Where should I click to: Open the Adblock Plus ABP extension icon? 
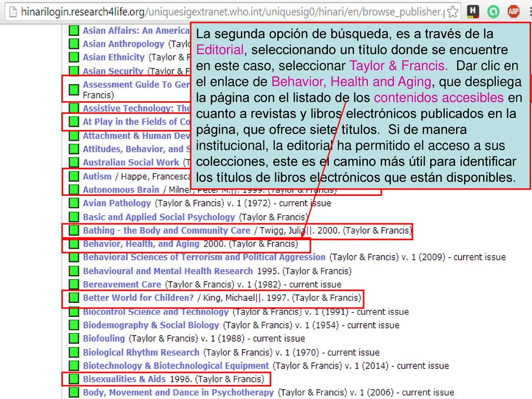[513, 12]
